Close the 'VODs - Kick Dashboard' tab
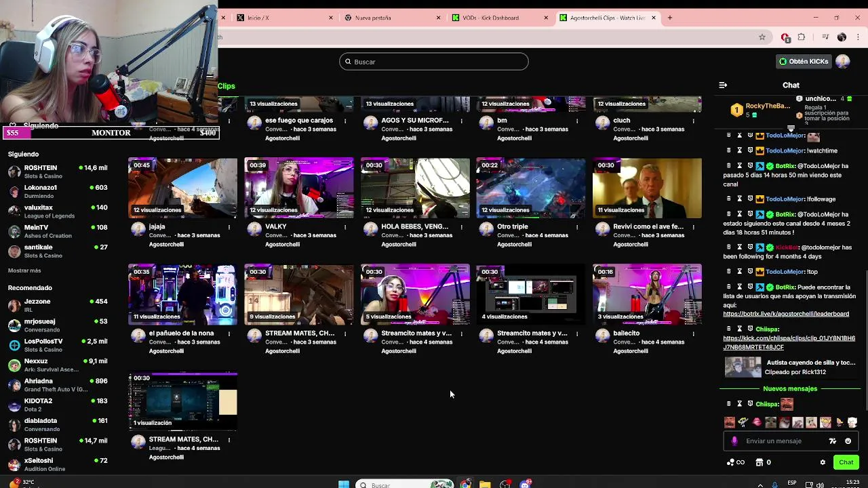868x488 pixels. 546,18
